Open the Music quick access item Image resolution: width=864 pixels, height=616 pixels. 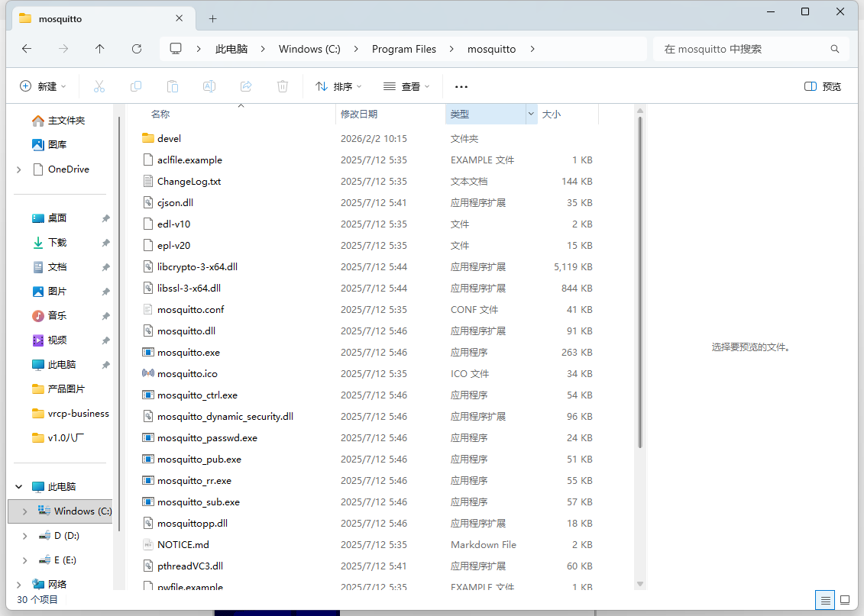tap(57, 315)
